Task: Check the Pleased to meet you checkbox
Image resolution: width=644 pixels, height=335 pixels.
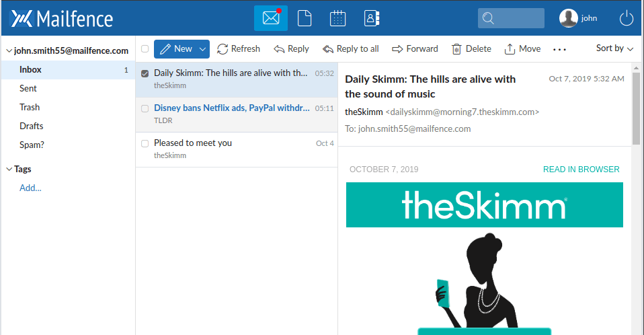Action: [145, 143]
